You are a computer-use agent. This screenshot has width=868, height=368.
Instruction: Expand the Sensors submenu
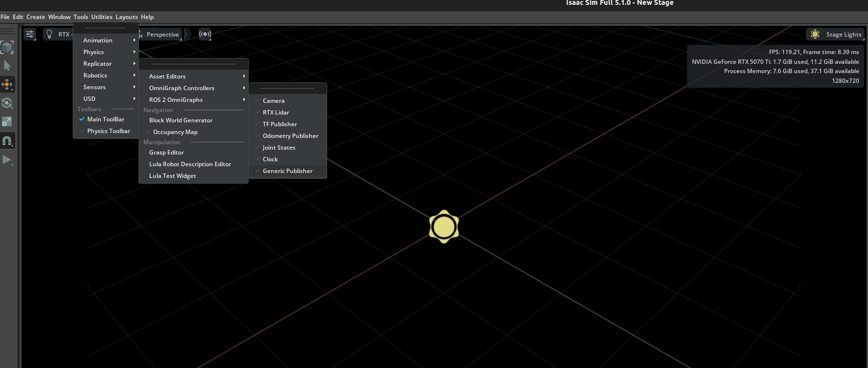tap(106, 87)
